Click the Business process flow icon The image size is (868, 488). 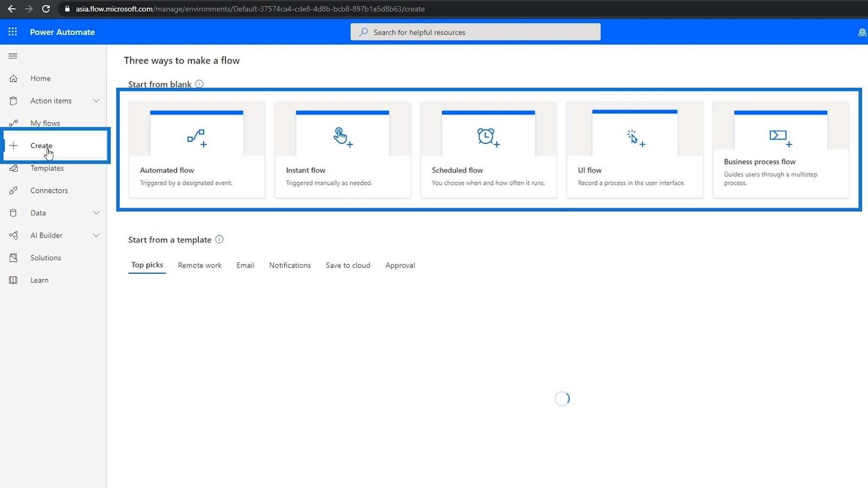[781, 138]
